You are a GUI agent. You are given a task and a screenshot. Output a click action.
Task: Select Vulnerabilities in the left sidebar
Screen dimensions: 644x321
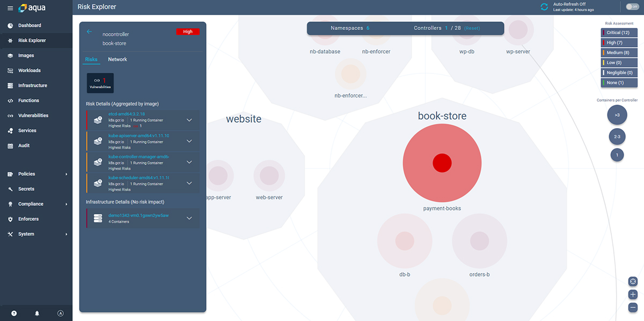(x=33, y=115)
